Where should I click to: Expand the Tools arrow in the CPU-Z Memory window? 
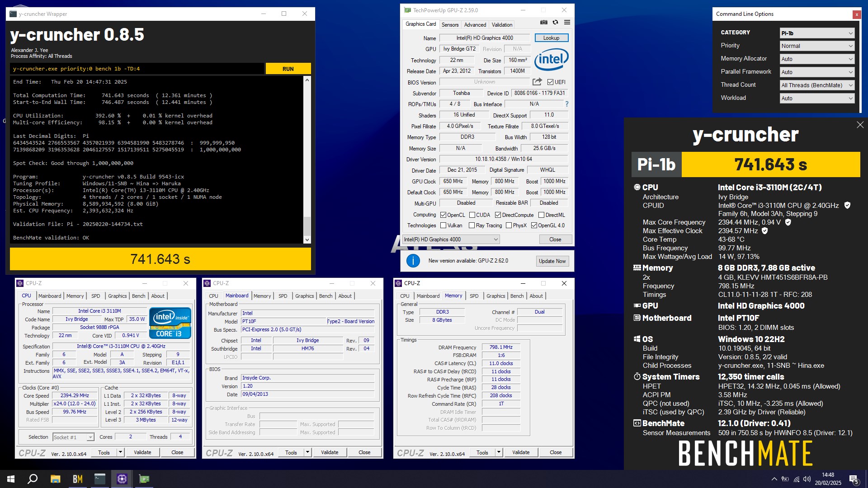click(499, 452)
